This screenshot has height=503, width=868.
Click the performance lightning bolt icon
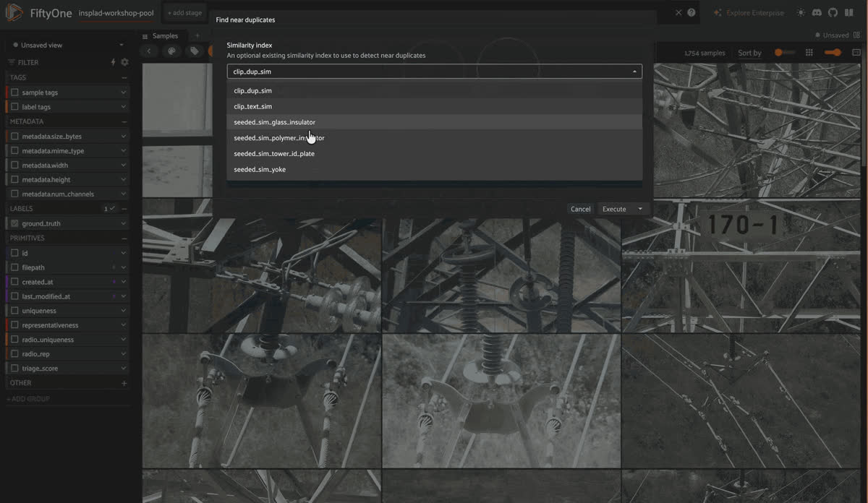coord(113,62)
